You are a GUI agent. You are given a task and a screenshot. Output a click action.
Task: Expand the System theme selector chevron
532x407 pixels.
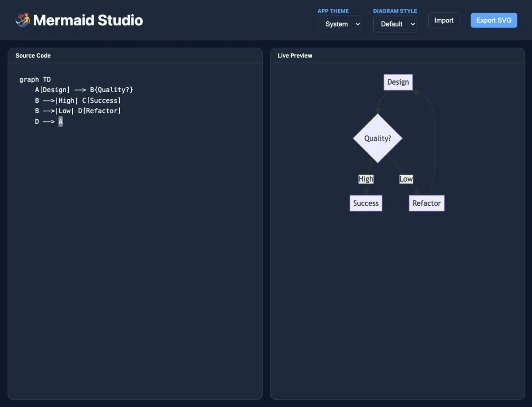357,23
